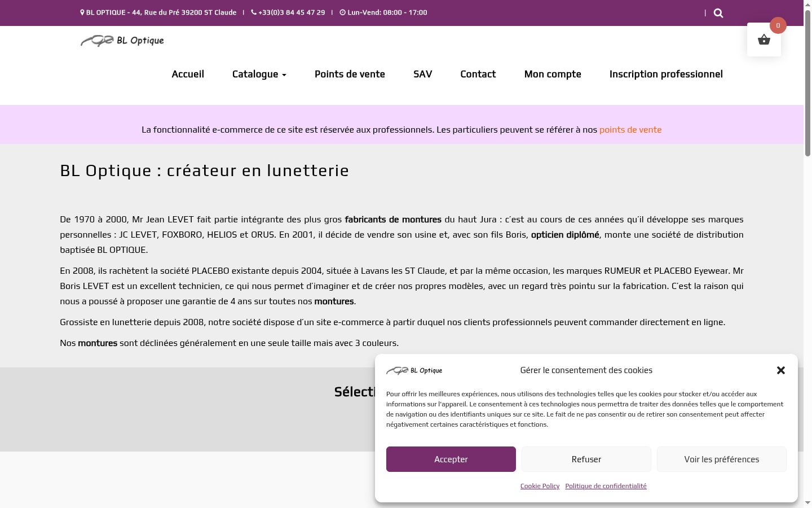The width and height of the screenshot is (812, 508).
Task: Open Mon compte menu item
Action: pos(553,74)
